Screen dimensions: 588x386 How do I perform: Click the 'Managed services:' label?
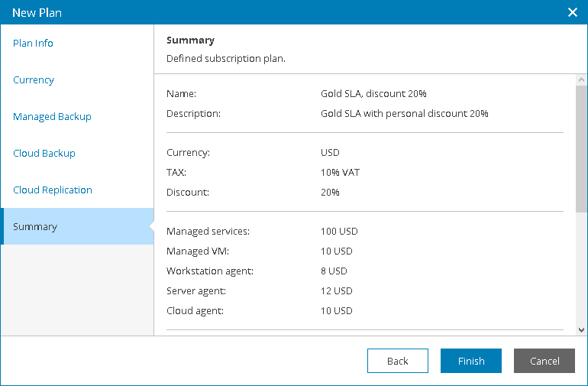[208, 232]
